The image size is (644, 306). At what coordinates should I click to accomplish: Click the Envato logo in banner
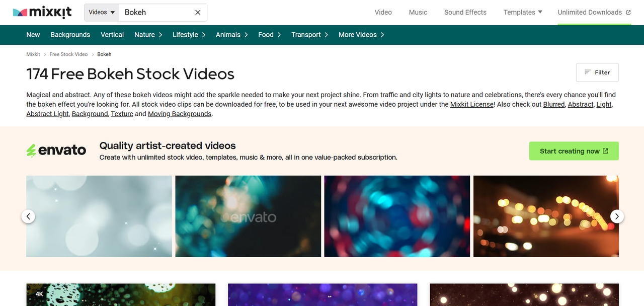click(56, 150)
